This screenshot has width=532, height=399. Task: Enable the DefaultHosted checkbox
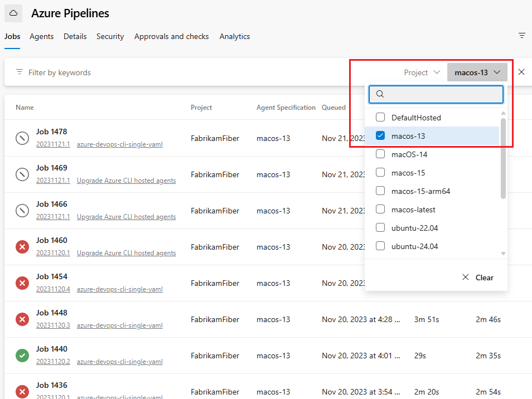click(380, 117)
